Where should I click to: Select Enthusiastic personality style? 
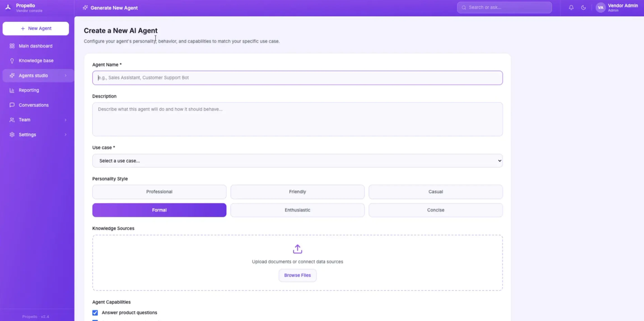298,210
